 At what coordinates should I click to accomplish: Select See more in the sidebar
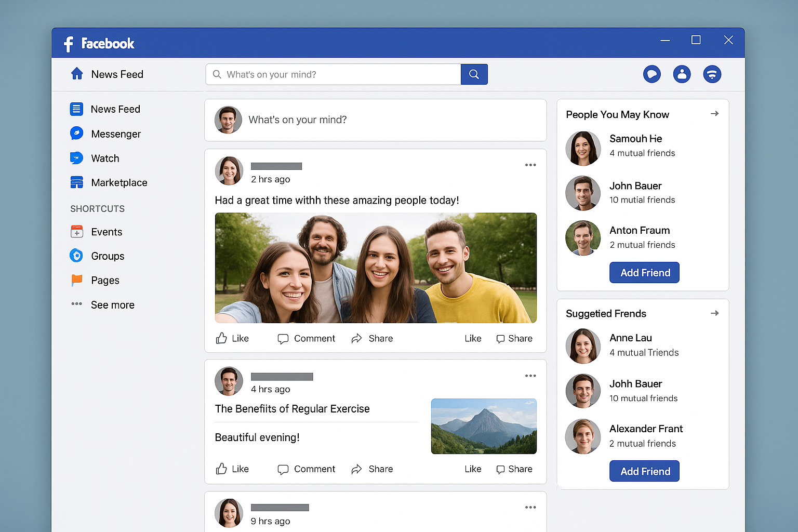coord(112,304)
